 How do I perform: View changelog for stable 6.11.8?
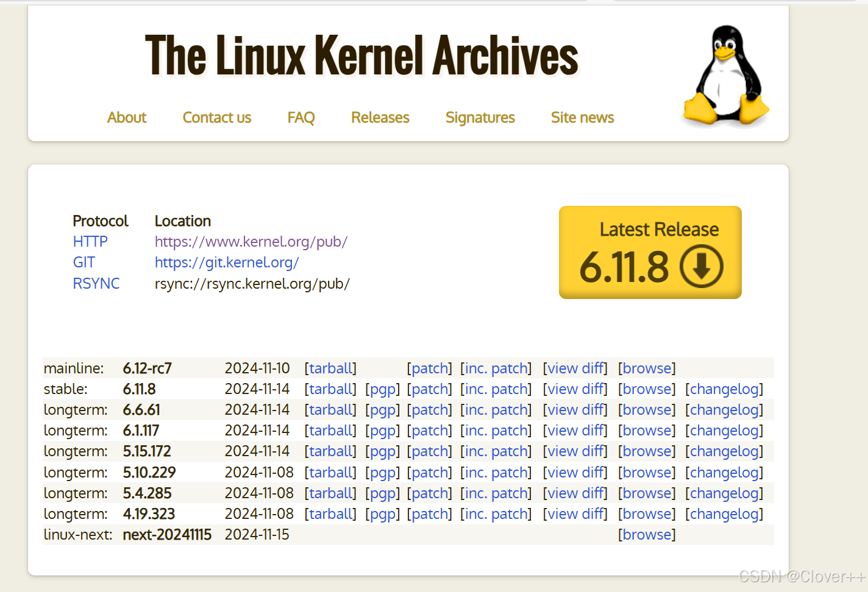tap(724, 389)
